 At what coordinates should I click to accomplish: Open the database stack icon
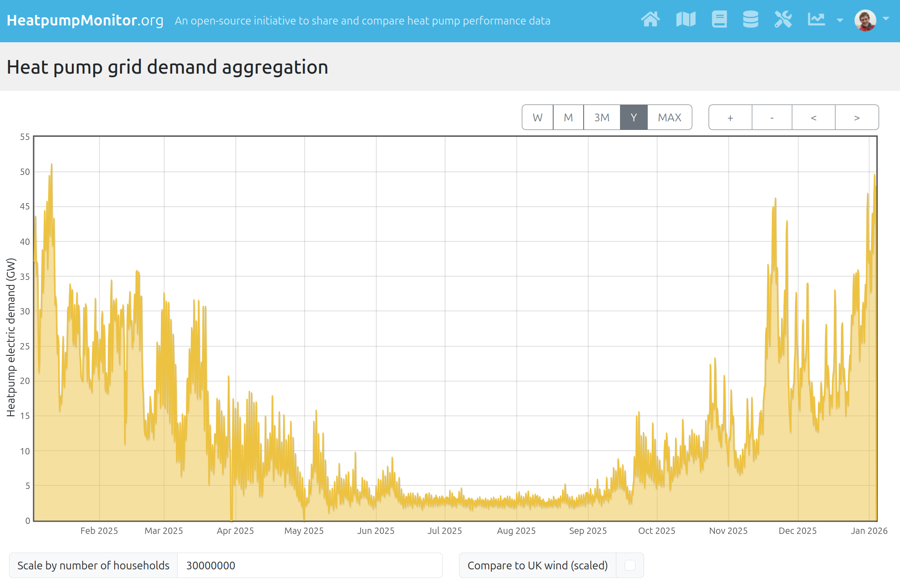click(x=750, y=20)
